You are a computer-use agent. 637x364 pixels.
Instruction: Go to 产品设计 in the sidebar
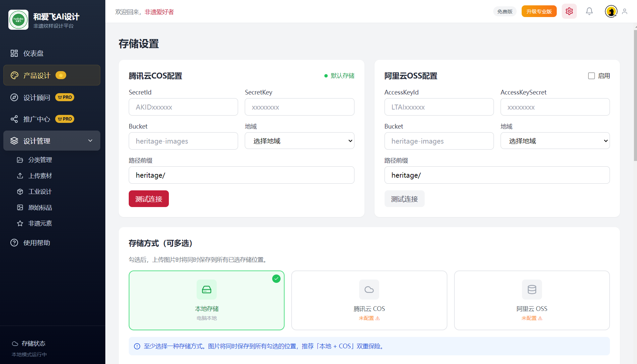coord(52,75)
